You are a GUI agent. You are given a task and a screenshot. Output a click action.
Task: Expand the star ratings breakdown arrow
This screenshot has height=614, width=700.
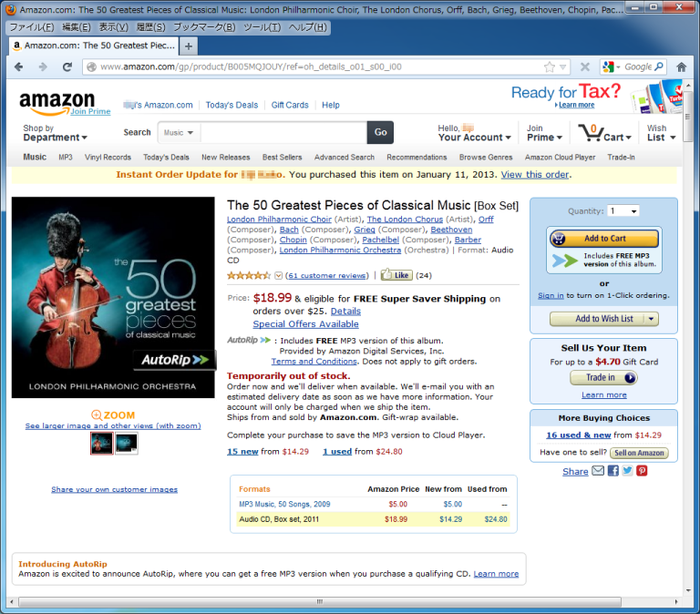point(278,275)
